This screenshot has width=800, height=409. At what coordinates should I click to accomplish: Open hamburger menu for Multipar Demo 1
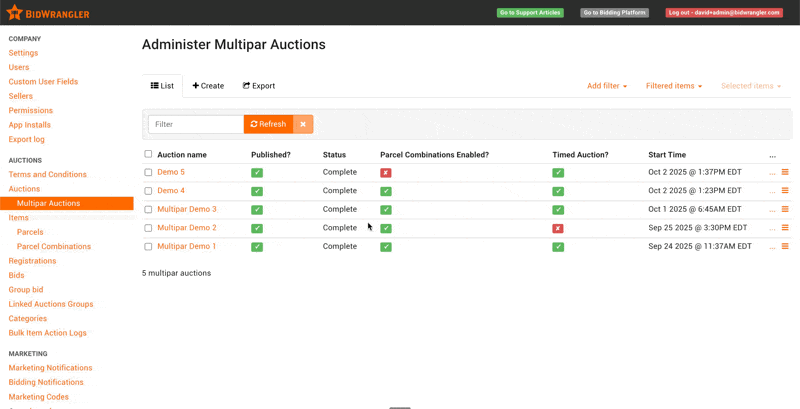[785, 246]
